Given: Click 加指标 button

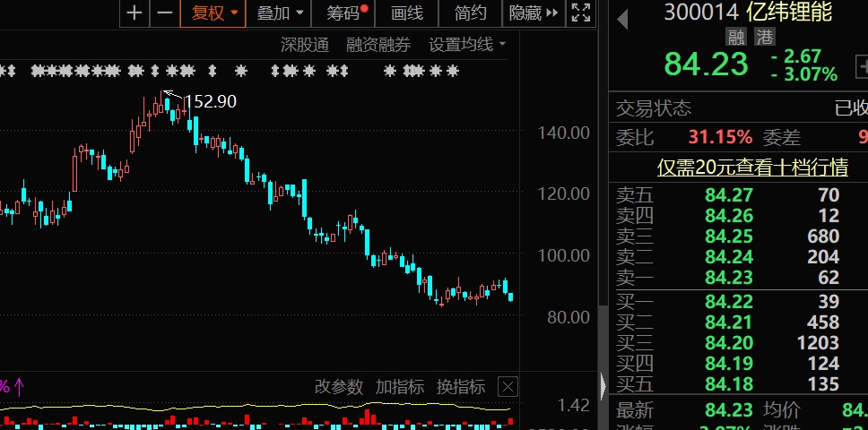Looking at the screenshot, I should click(x=400, y=386).
